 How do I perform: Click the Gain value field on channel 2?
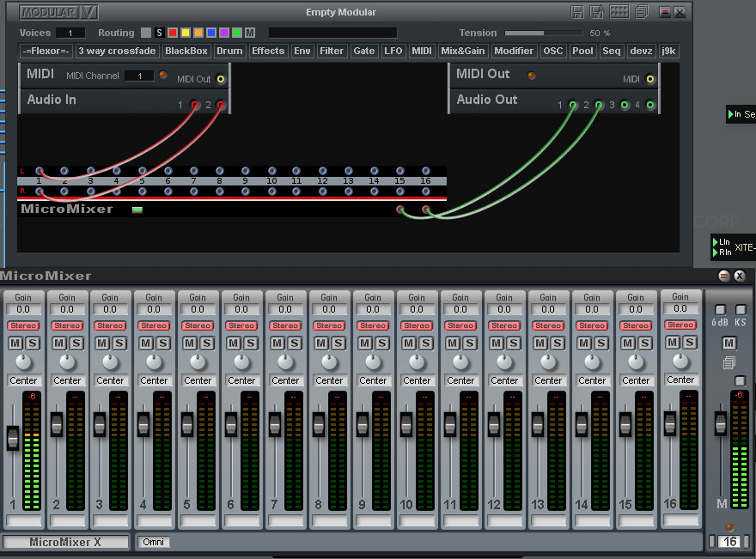click(67, 309)
